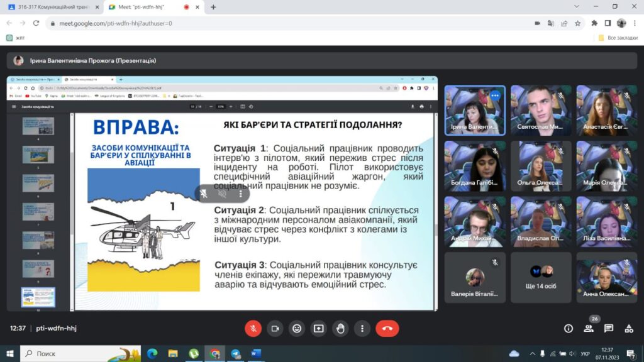Unpin the presentation using floating pin icon
Viewport: 644px width, 362px height.
pyautogui.click(x=204, y=194)
